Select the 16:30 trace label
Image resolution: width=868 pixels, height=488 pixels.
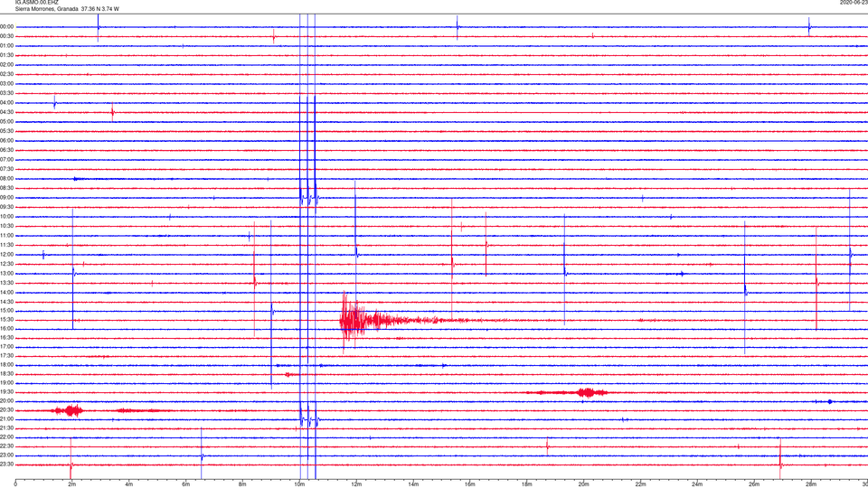[6, 337]
